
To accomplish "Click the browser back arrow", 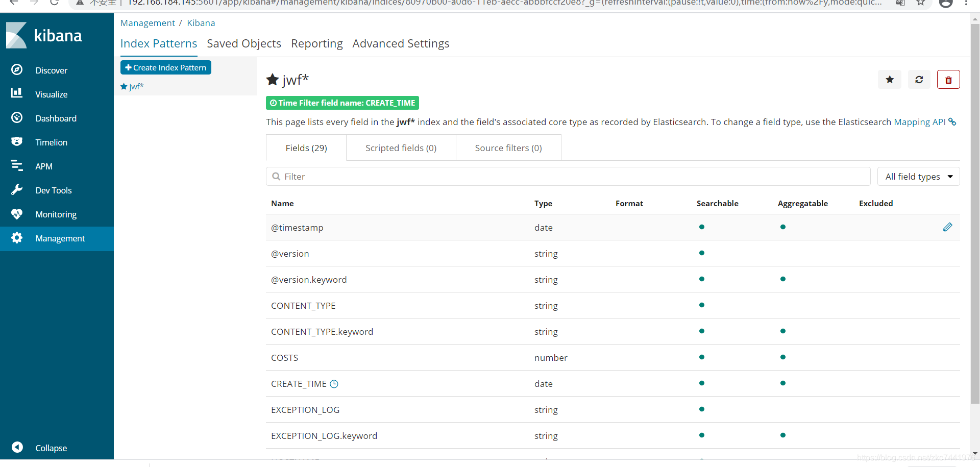I will coord(14,3).
